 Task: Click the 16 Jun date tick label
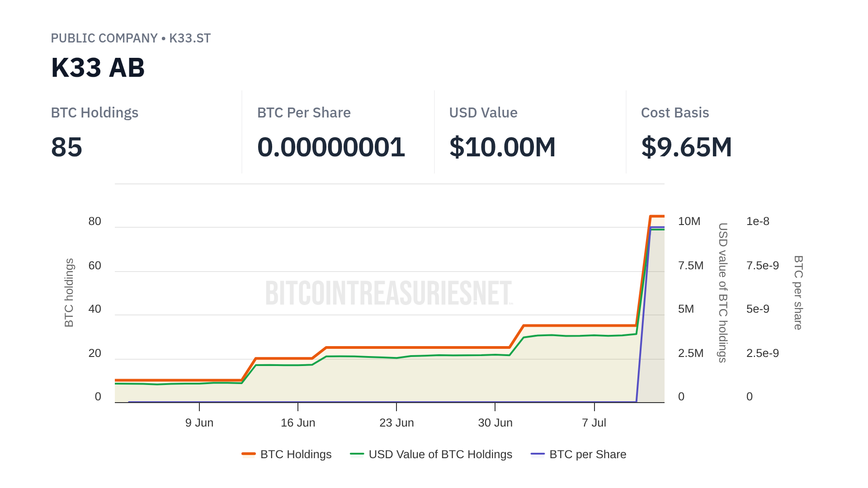pyautogui.click(x=298, y=423)
